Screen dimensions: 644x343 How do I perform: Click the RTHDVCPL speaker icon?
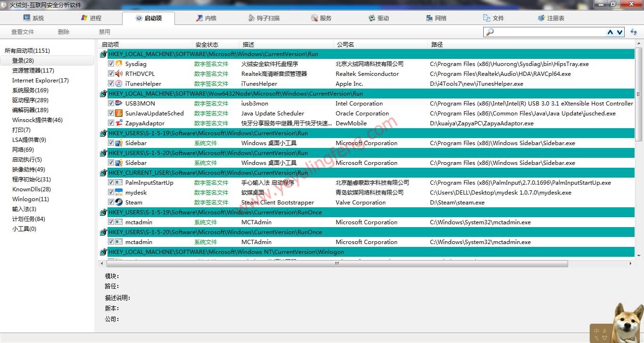pos(119,73)
